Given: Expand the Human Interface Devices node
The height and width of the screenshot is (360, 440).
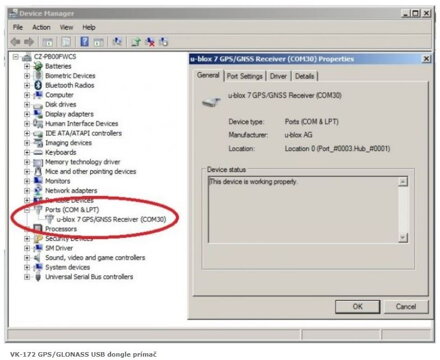Looking at the screenshot, I should click(x=27, y=124).
